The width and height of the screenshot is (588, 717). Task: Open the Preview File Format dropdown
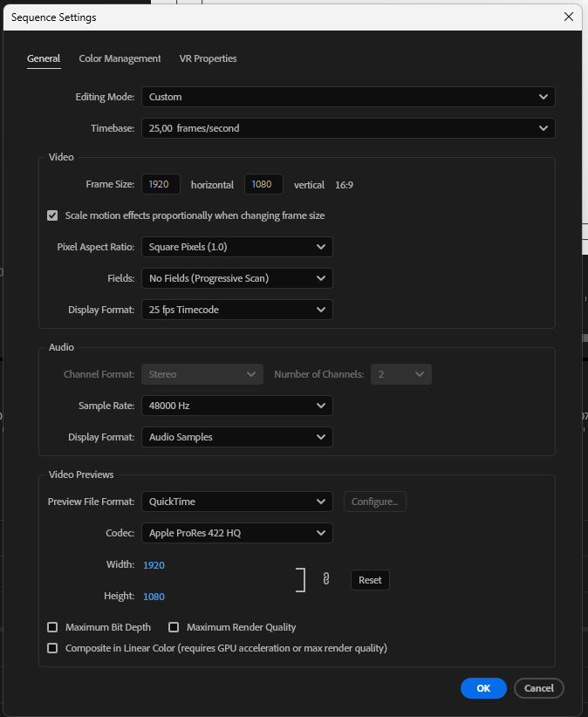click(236, 502)
